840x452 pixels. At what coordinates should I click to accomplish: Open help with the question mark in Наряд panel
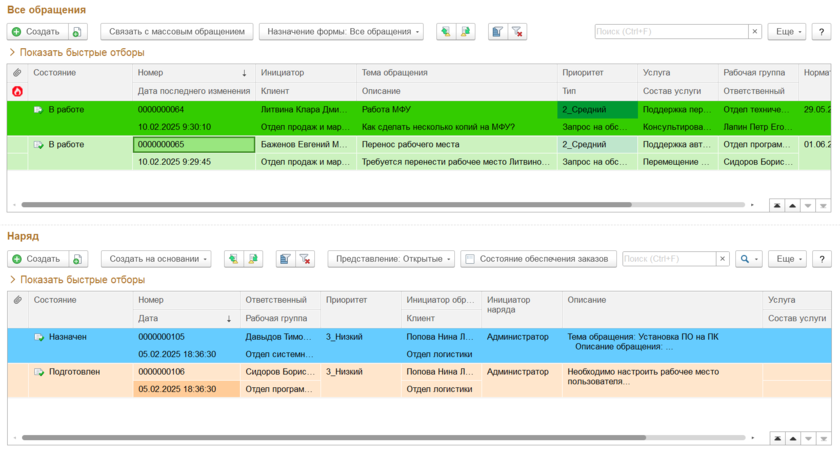(x=821, y=259)
